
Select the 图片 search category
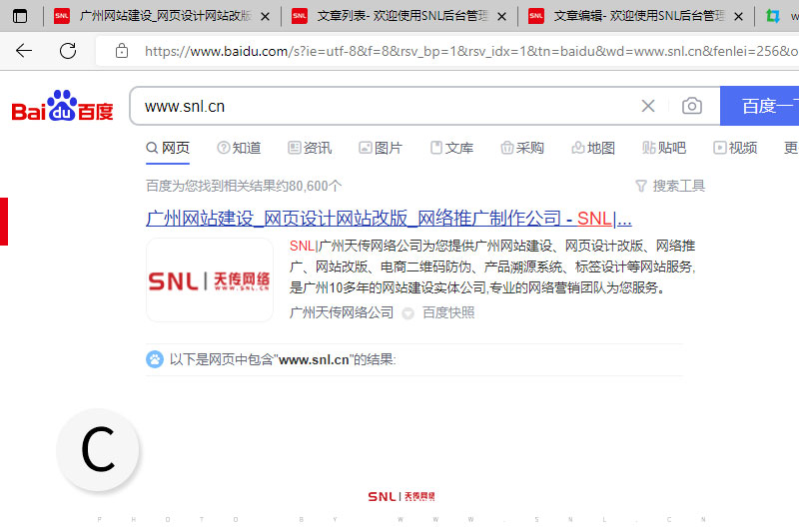click(x=381, y=148)
